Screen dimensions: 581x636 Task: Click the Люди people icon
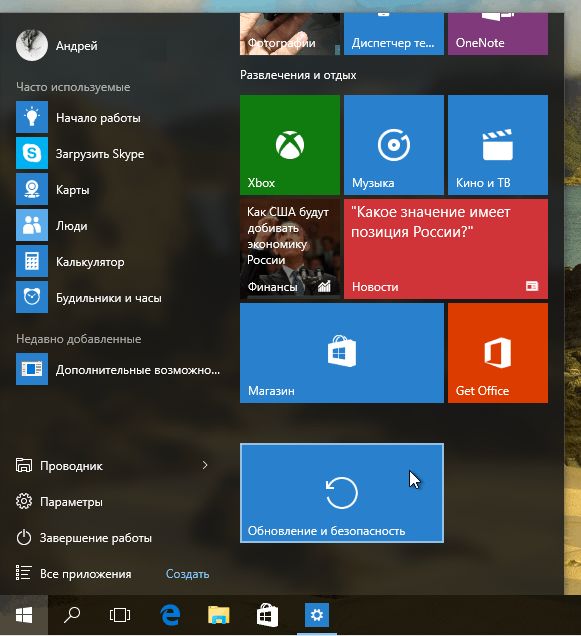tap(32, 225)
